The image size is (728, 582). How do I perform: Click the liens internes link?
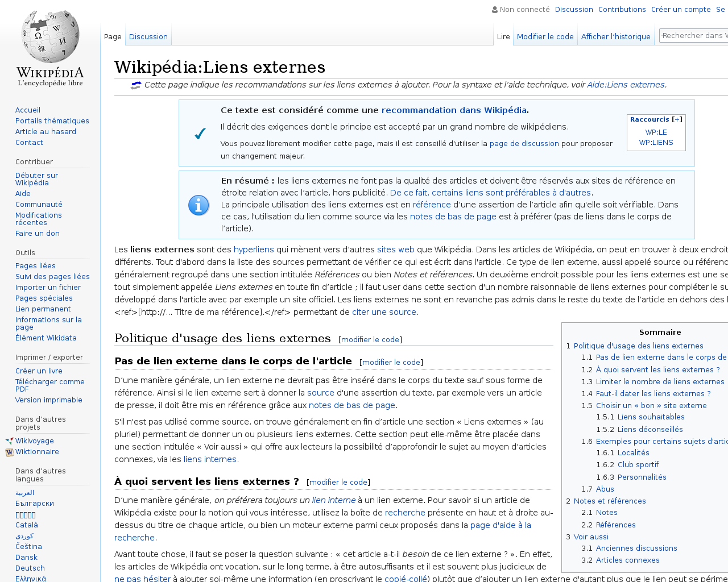210,459
